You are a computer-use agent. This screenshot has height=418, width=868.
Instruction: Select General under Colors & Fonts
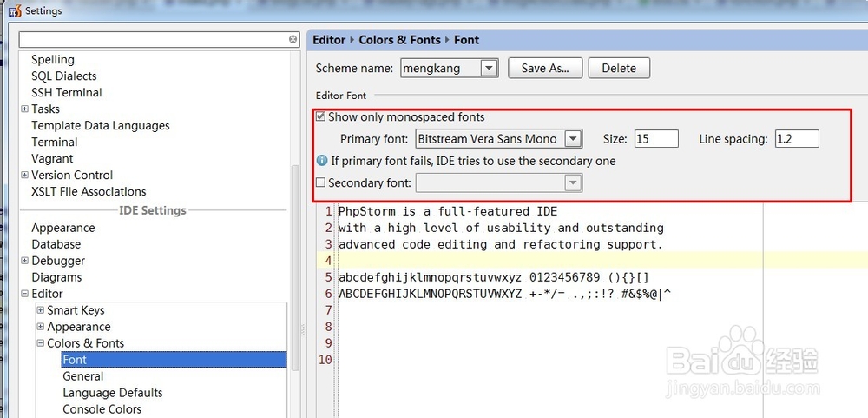point(83,376)
